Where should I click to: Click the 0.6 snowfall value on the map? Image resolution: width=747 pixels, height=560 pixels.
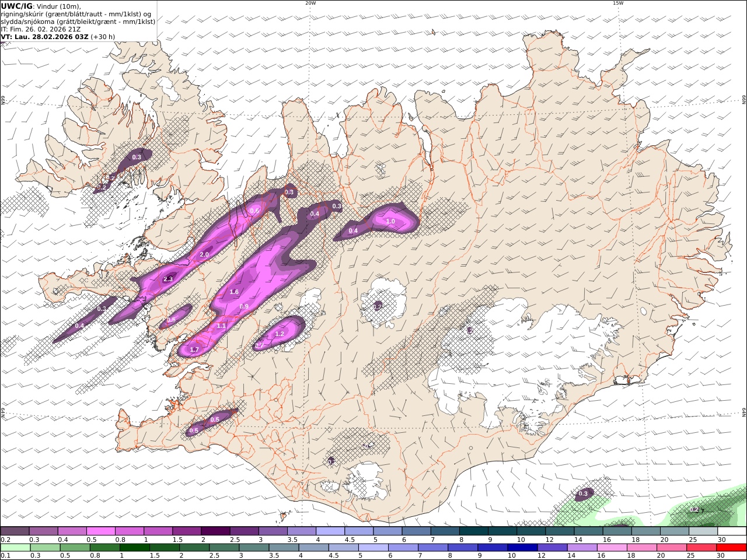pyautogui.click(x=254, y=211)
